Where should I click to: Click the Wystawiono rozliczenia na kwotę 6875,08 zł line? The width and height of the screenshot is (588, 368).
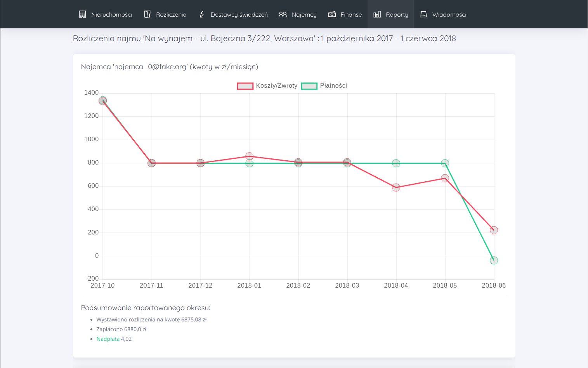[x=151, y=319]
